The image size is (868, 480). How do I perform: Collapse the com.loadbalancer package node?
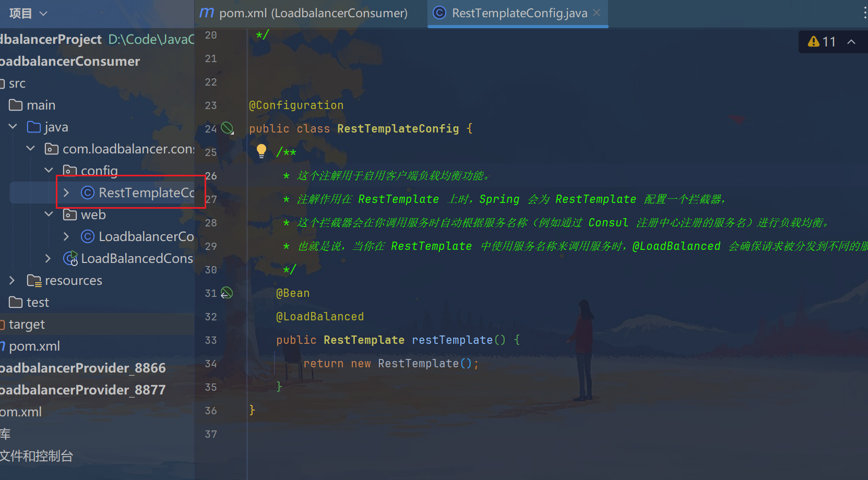(x=31, y=149)
